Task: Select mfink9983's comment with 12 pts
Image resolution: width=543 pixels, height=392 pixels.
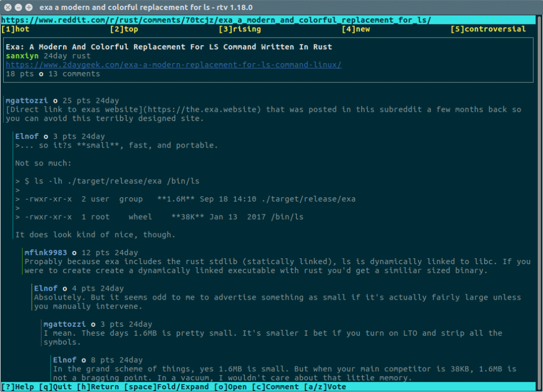Action: 46,252
